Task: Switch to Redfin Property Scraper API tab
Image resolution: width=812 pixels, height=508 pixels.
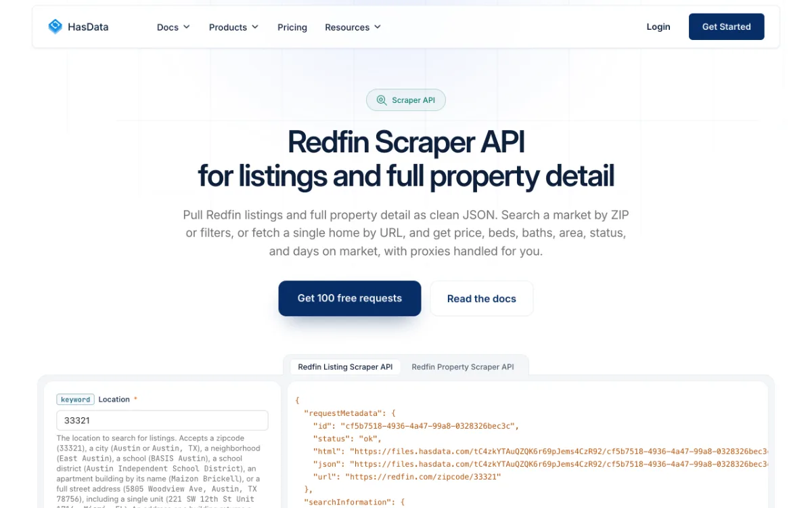Action: point(463,367)
